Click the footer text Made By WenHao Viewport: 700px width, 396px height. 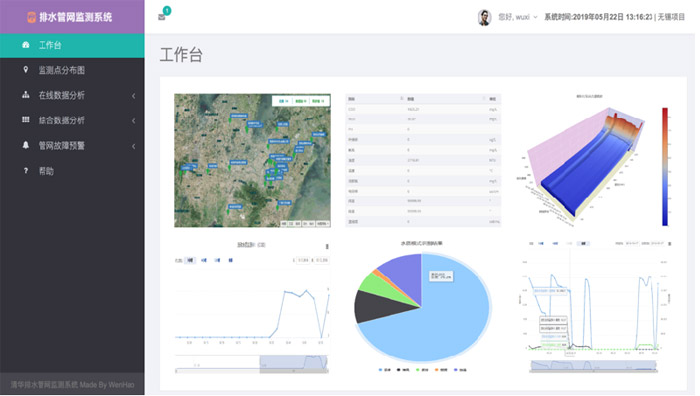(107, 384)
